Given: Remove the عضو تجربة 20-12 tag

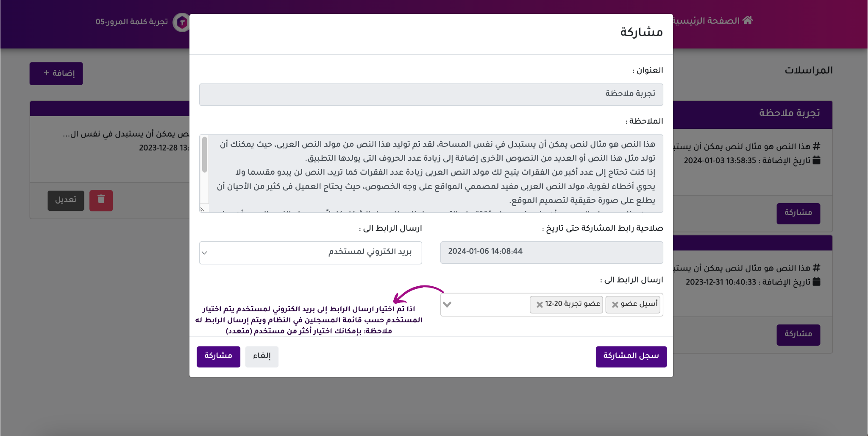Looking at the screenshot, I should [540, 305].
